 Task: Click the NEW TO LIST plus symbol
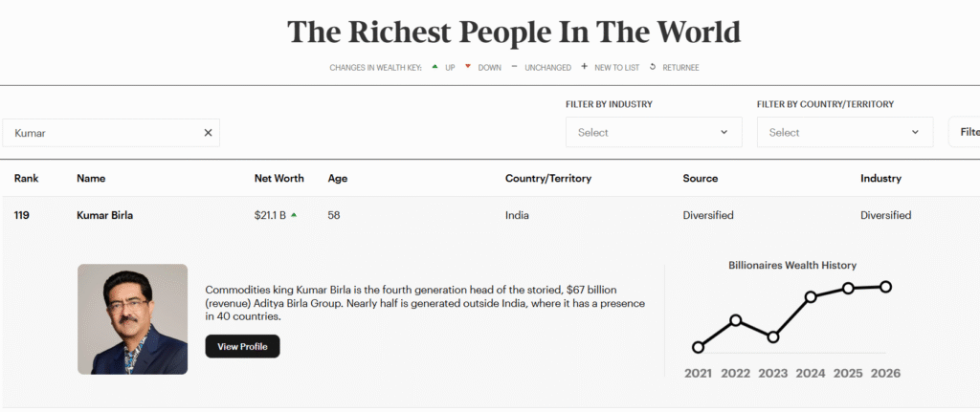[x=584, y=66]
